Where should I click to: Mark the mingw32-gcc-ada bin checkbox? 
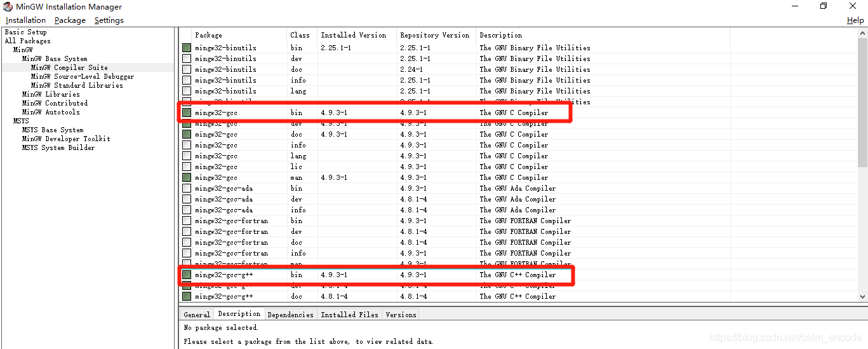point(187,188)
